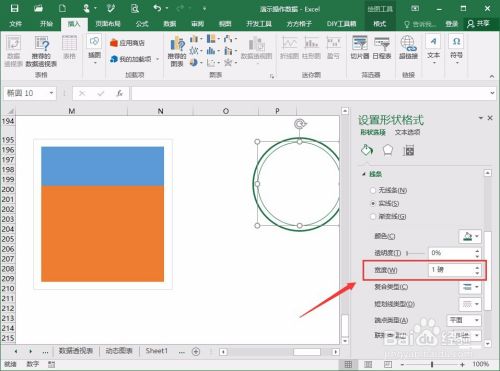Viewport: 500px width, 371px height.
Task: Click the zoom slider in the status bar
Action: click(x=432, y=364)
